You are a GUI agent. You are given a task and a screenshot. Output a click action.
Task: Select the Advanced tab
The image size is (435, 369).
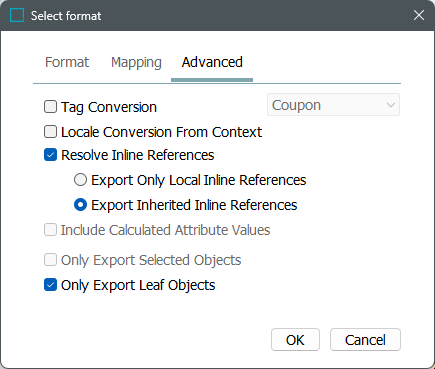pos(212,62)
